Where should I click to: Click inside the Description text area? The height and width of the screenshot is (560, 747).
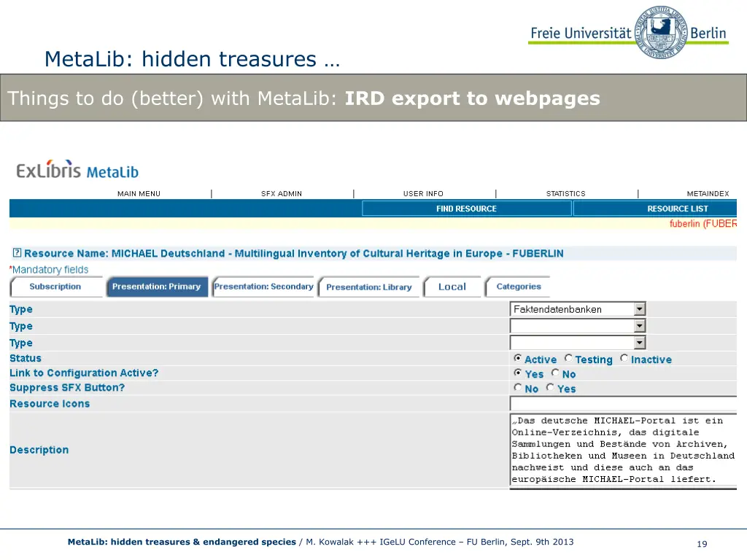623,449
